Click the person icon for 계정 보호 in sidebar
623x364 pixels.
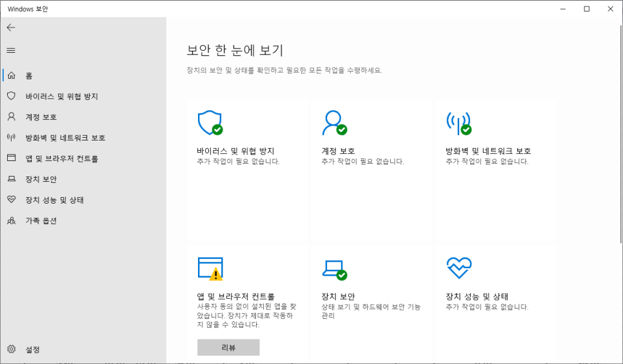(x=12, y=117)
